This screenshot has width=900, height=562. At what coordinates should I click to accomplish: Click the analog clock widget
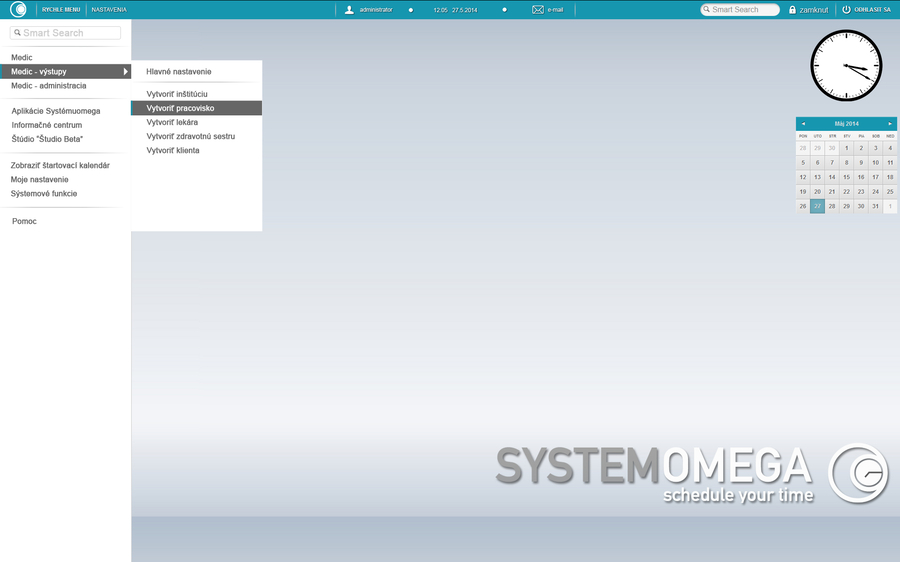(846, 66)
